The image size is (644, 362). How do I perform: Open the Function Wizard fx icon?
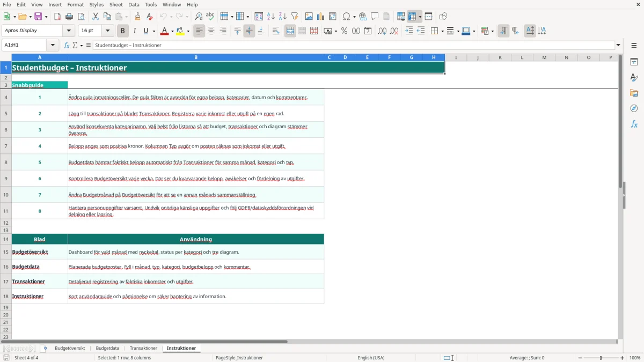[x=67, y=46]
